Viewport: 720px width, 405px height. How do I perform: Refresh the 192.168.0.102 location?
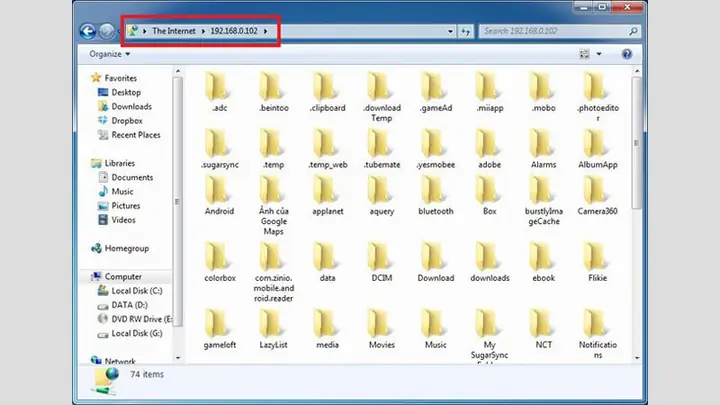(x=466, y=31)
